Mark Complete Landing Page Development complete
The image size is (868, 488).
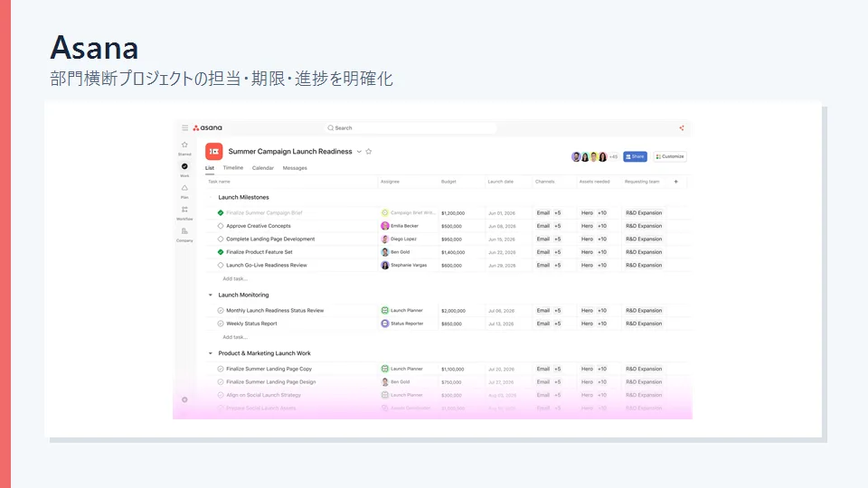pos(221,239)
